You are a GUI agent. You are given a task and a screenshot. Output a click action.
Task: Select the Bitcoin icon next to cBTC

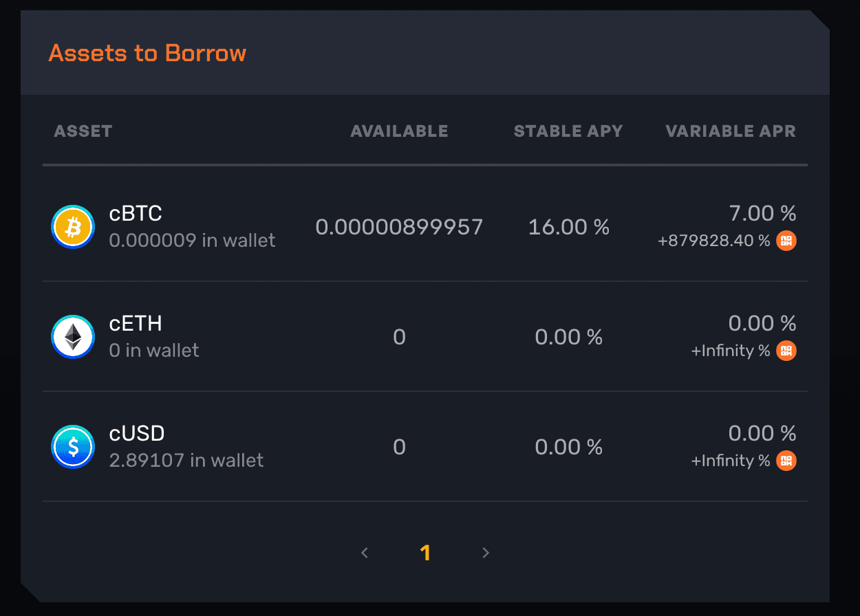coord(72,226)
